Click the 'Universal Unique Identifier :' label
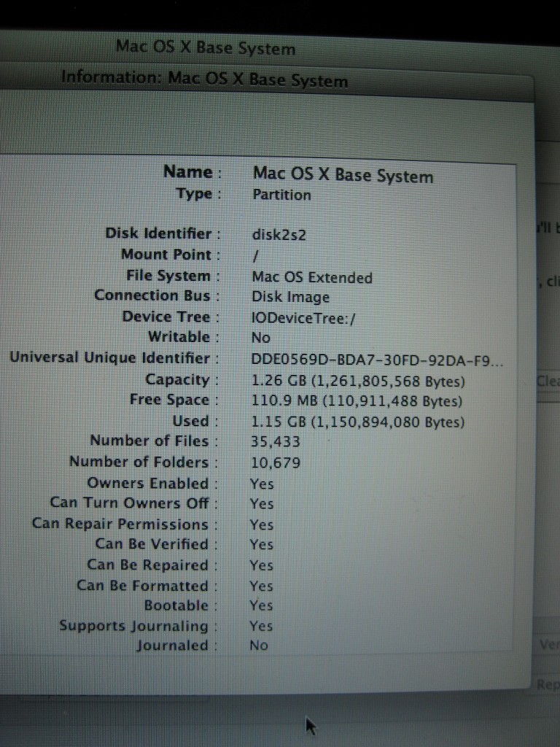The width and height of the screenshot is (560, 747). tap(114, 357)
